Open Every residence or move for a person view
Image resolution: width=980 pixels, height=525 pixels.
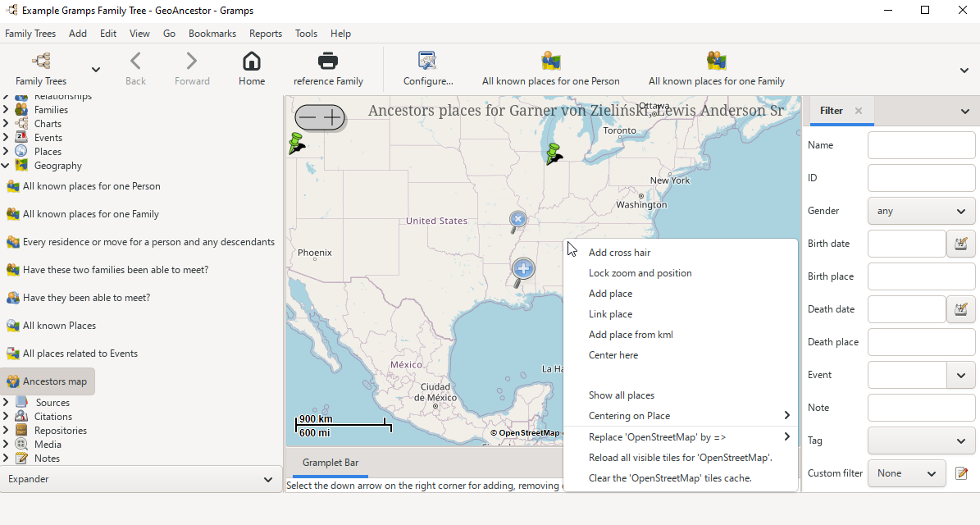tap(148, 242)
